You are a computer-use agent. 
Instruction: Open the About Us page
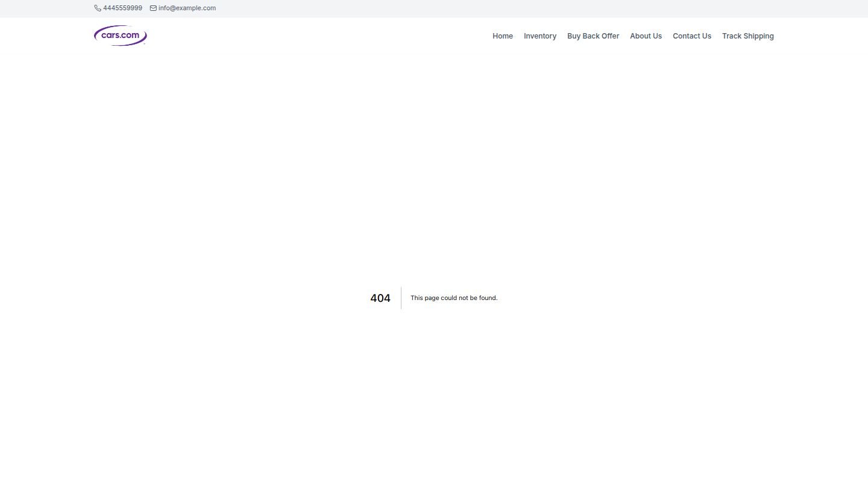[646, 36]
